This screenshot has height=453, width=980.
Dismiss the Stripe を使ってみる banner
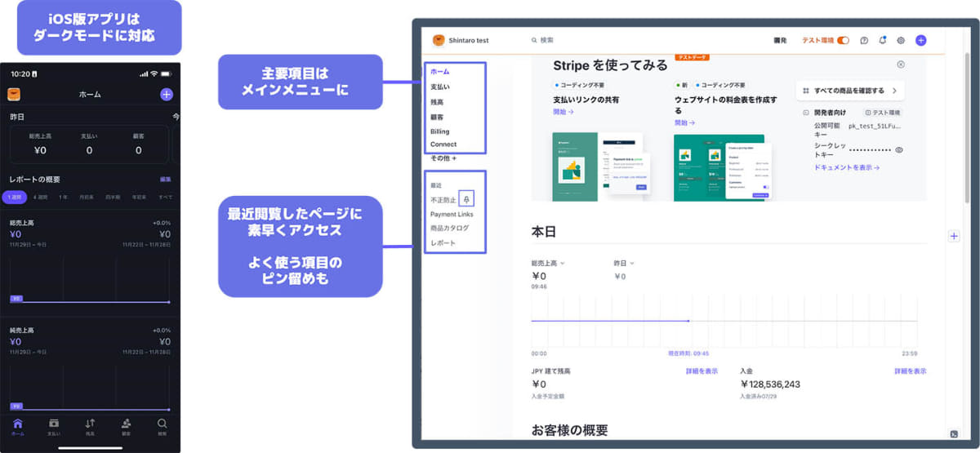click(x=901, y=64)
